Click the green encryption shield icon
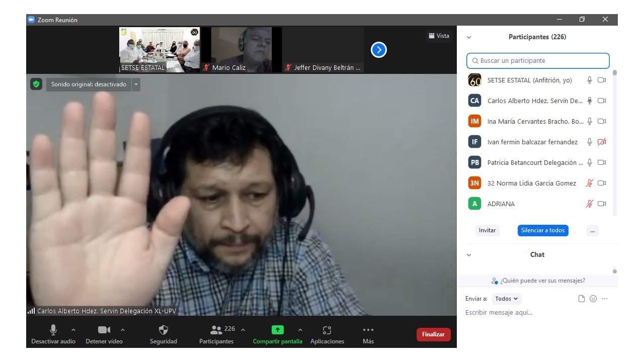 pyautogui.click(x=36, y=84)
